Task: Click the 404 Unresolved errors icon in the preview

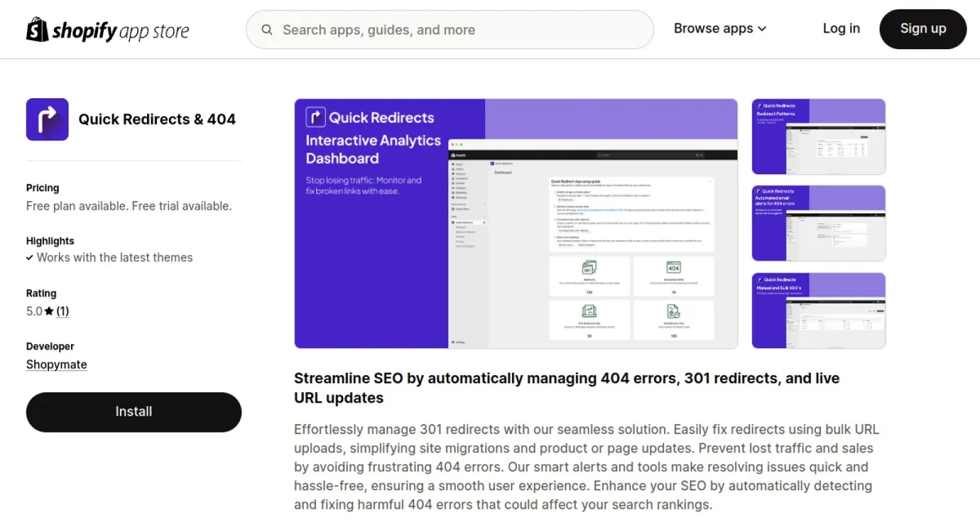Action: coord(674,268)
